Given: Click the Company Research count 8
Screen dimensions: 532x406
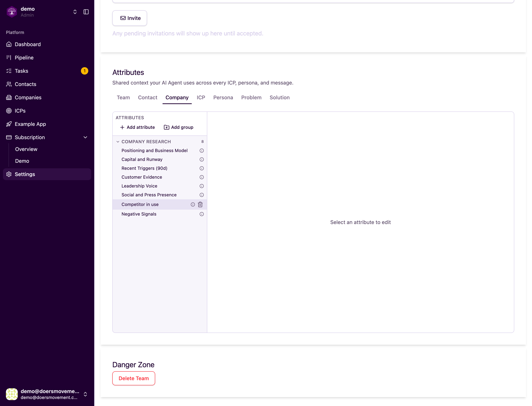Looking at the screenshot, I should tap(202, 142).
